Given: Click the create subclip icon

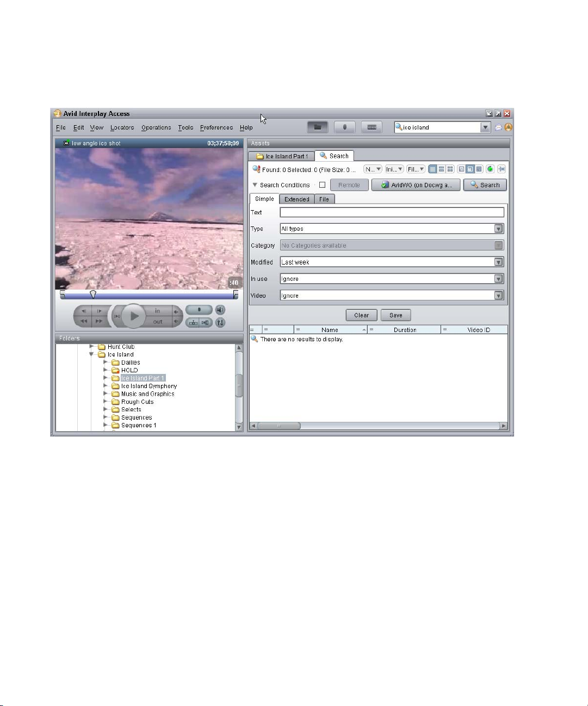Looking at the screenshot, I should point(193,322).
